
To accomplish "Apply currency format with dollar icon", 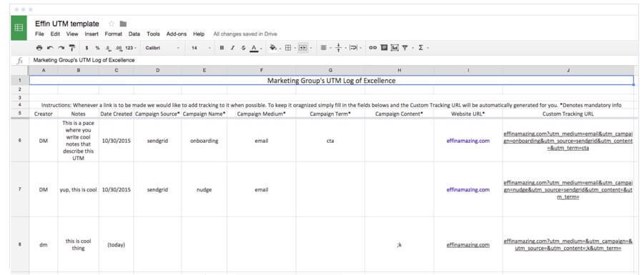I will click(86, 48).
